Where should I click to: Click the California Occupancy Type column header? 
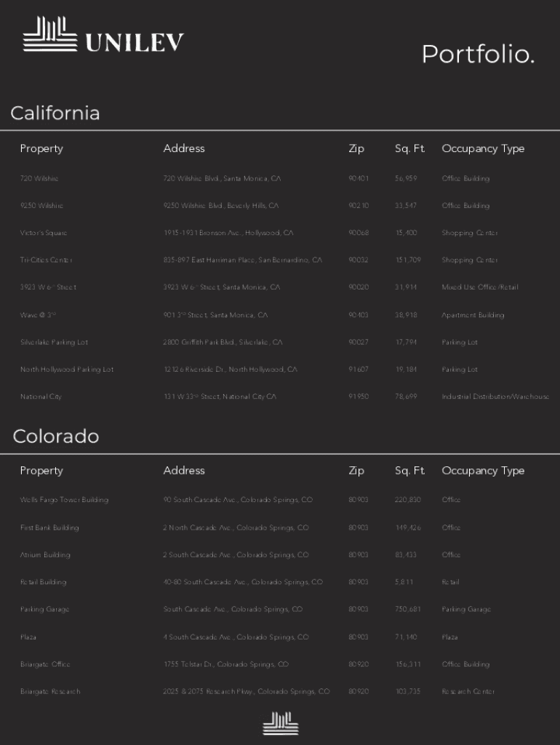pos(483,148)
